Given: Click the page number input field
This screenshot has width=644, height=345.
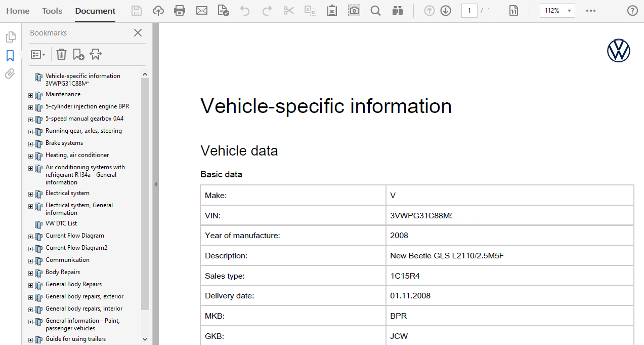Looking at the screenshot, I should pos(469,11).
